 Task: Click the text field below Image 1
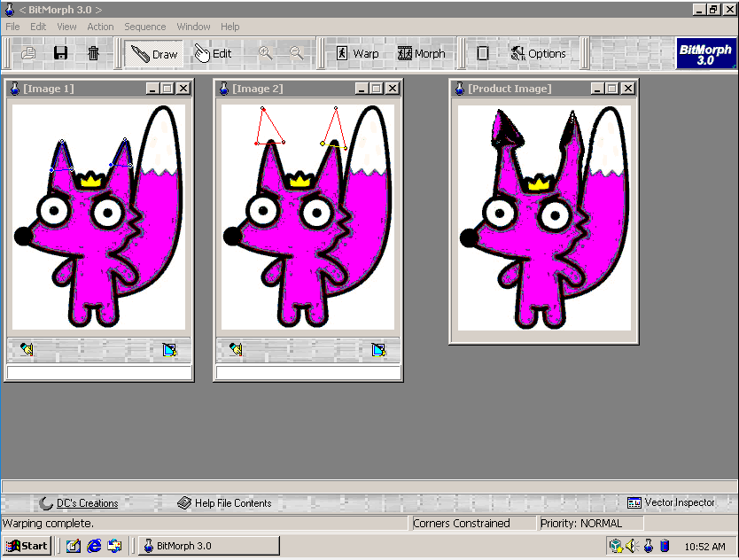[98, 372]
